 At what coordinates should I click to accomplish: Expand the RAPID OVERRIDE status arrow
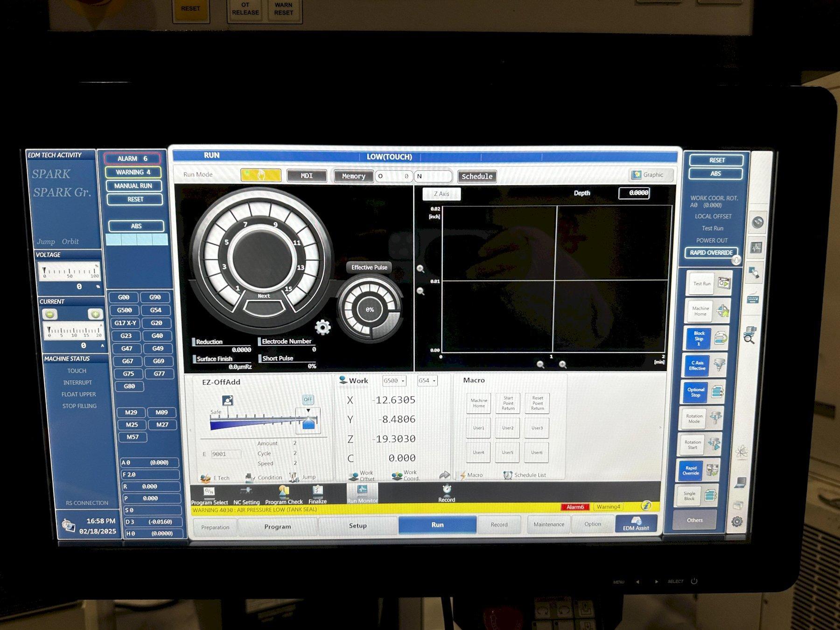735,260
